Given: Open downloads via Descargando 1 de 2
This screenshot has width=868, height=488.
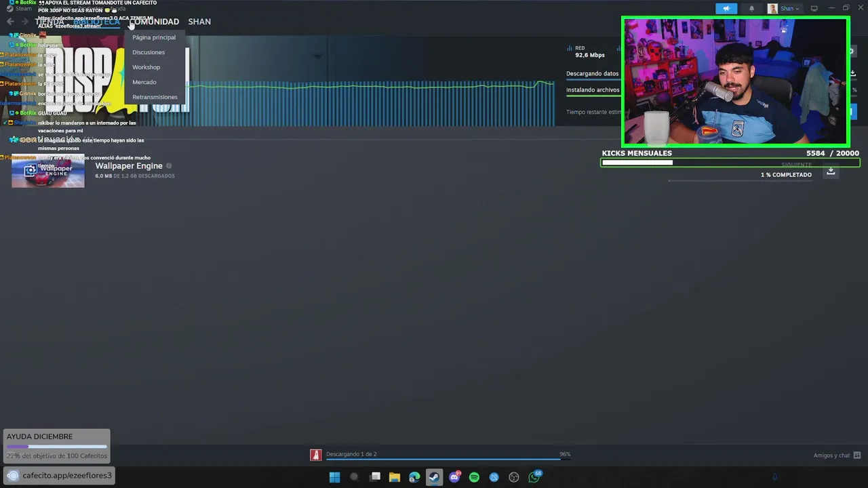Looking at the screenshot, I should pyautogui.click(x=351, y=454).
